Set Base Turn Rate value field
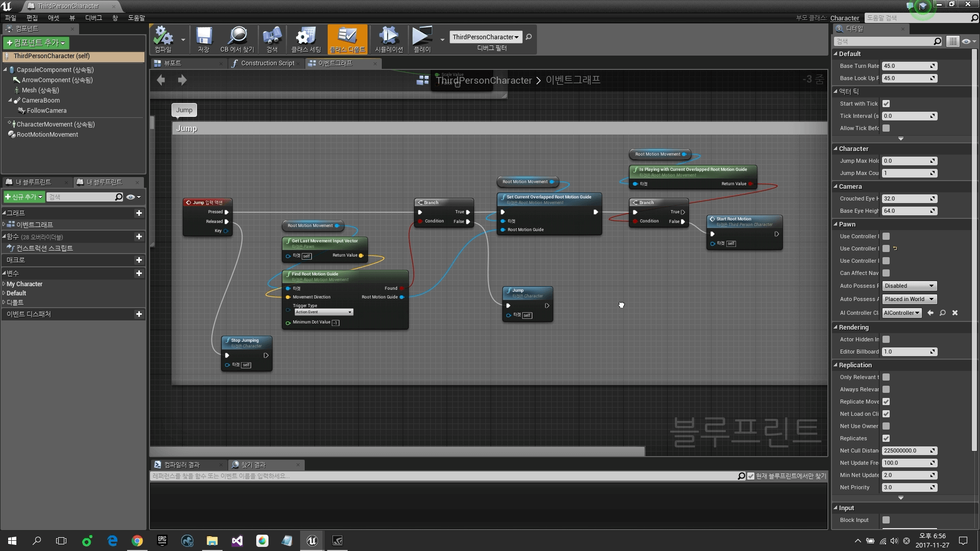Viewport: 980px width, 551px height. point(909,66)
